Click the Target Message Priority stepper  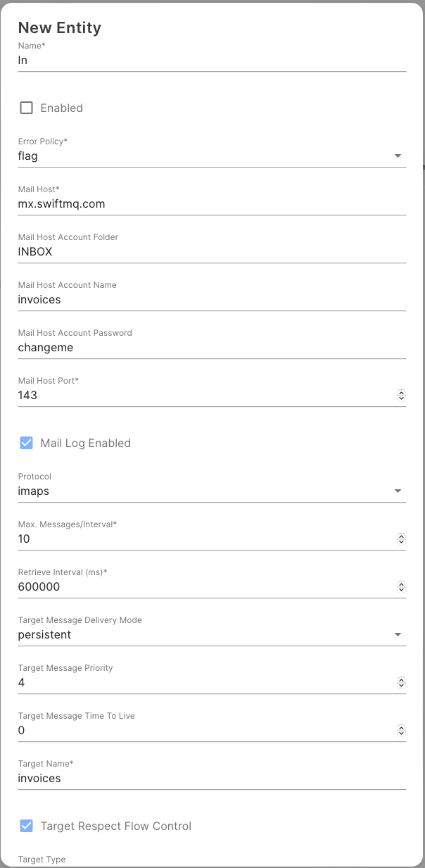[401, 683]
